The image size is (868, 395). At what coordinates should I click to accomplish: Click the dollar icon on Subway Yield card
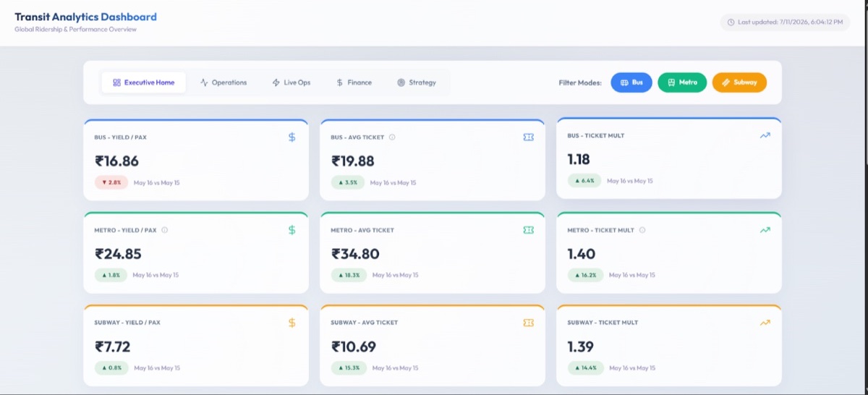coord(292,323)
